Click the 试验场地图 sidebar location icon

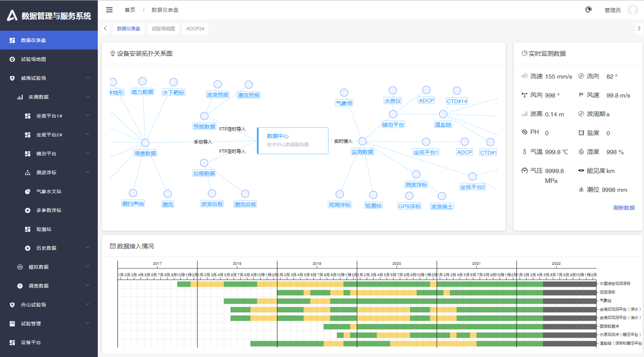(x=12, y=59)
